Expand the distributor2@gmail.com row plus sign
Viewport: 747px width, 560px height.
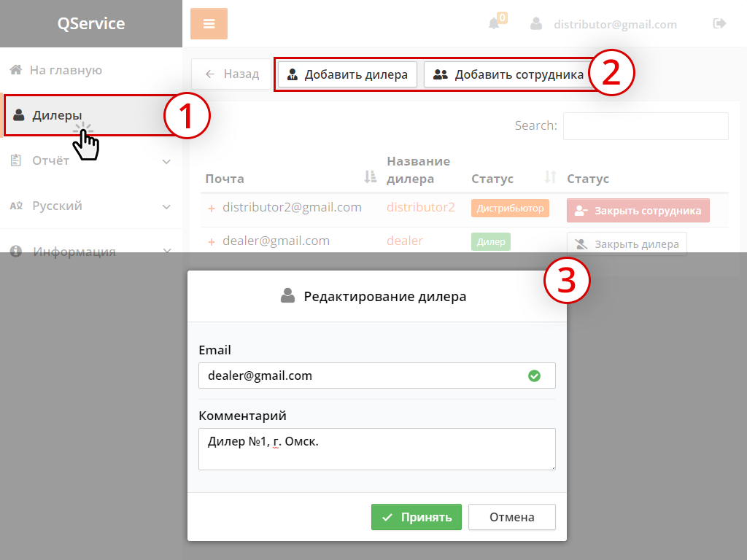point(212,209)
